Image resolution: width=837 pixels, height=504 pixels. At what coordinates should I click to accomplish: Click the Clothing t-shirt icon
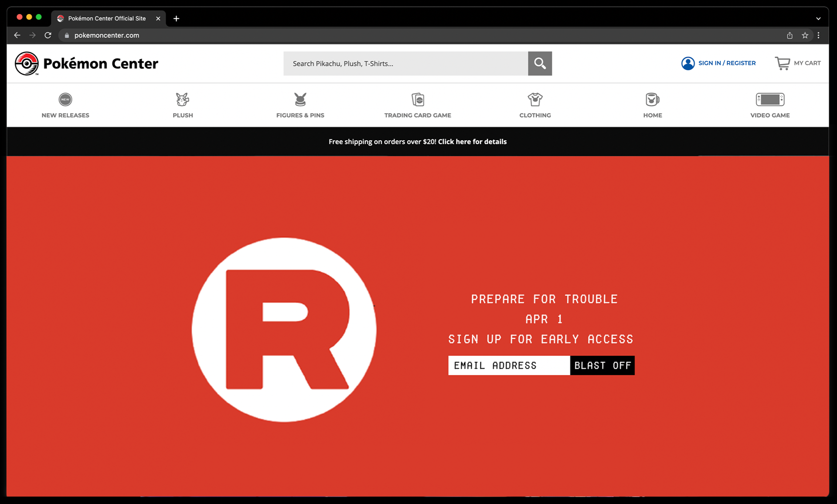(535, 99)
